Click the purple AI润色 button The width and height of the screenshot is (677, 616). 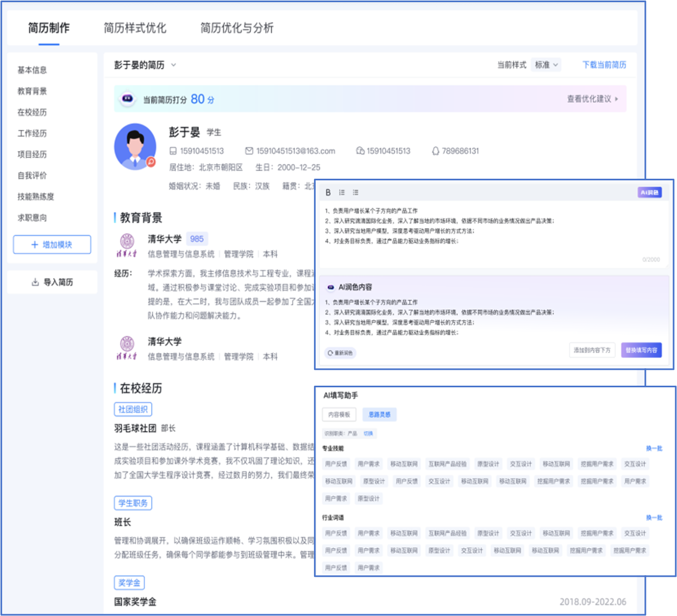coord(649,192)
